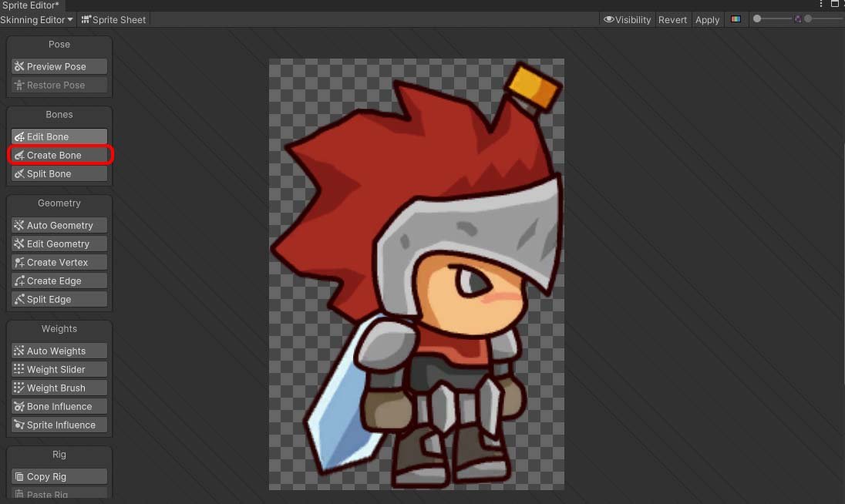Select the Edit Bone tool
845x504 pixels.
pyautogui.click(x=59, y=136)
